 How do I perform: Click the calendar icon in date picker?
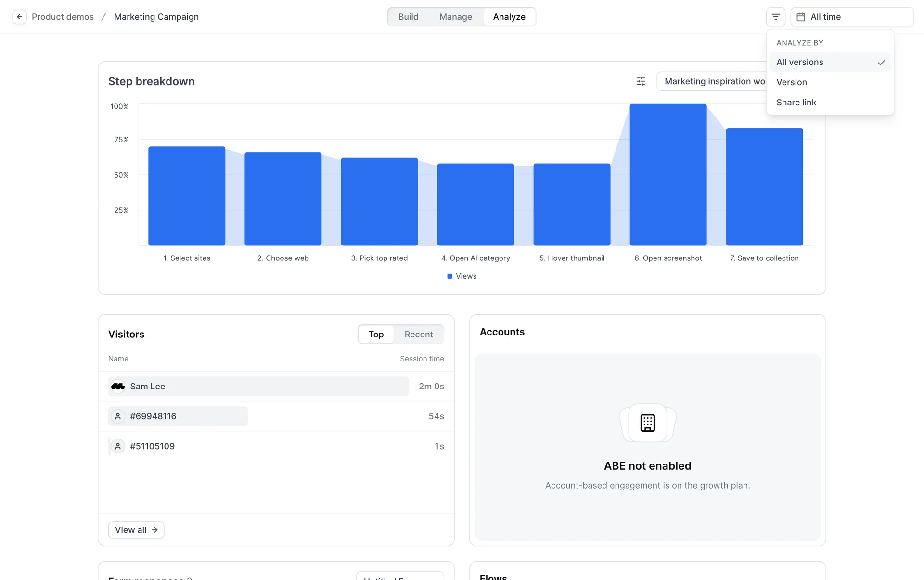[801, 17]
